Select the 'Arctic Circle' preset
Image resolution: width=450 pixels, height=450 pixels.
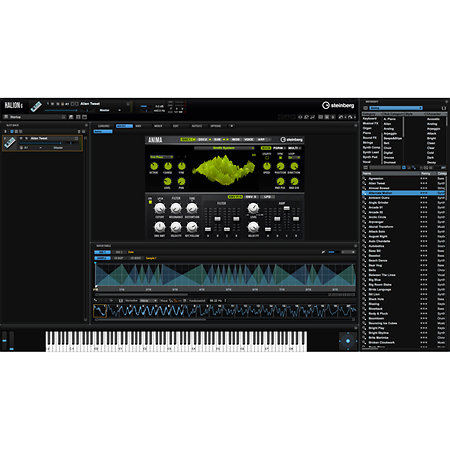pyautogui.click(x=377, y=217)
